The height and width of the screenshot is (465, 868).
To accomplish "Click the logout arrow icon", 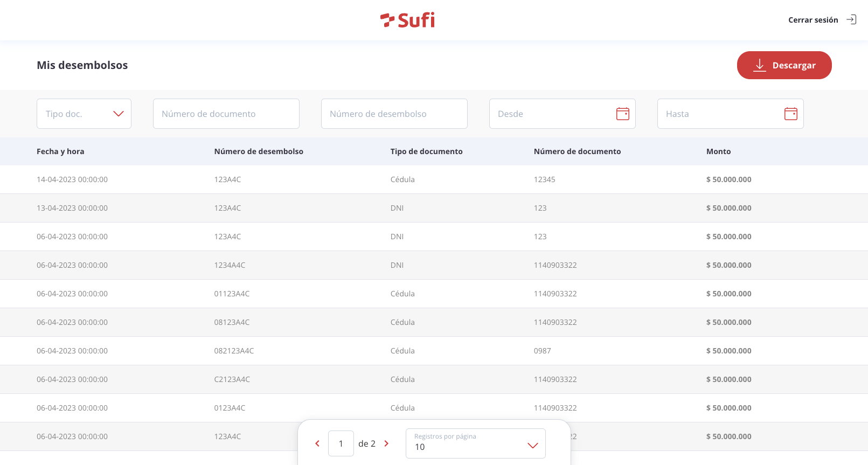I will [x=851, y=19].
